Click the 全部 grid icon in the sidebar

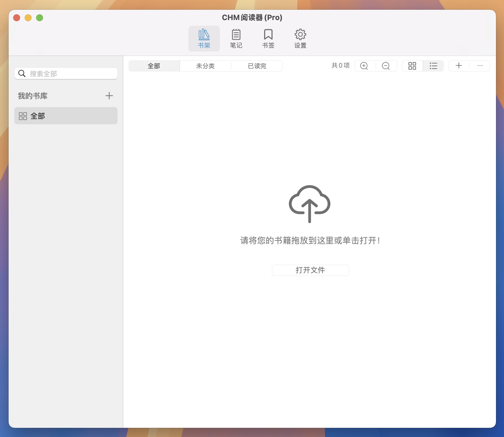(x=23, y=116)
